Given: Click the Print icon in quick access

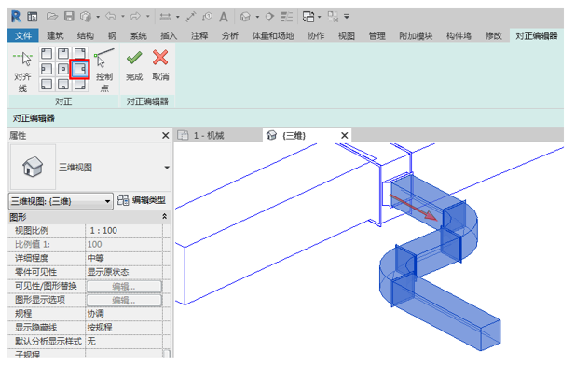Looking at the screenshot, I should coord(165,17).
